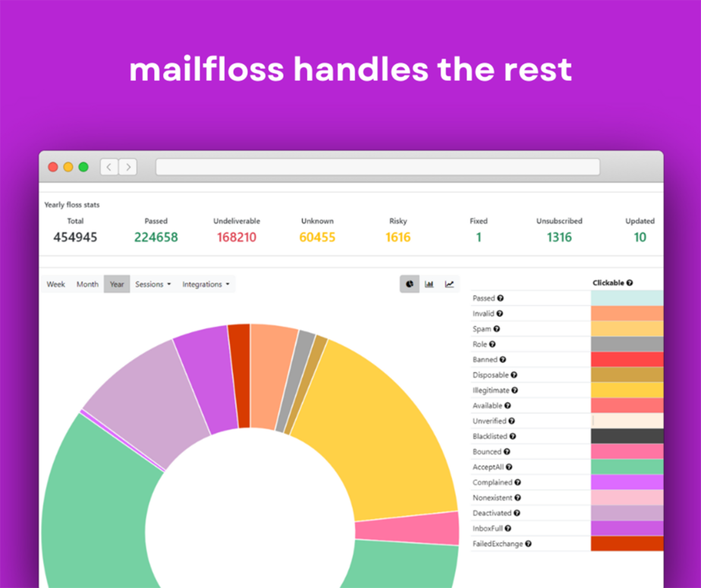Click the Passed count 224658
The height and width of the screenshot is (588, 701).
[x=156, y=237]
